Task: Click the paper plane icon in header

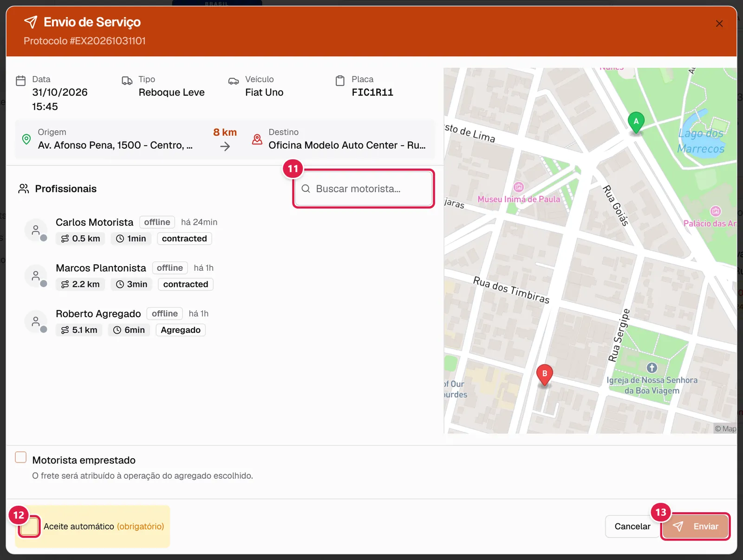Action: point(30,22)
